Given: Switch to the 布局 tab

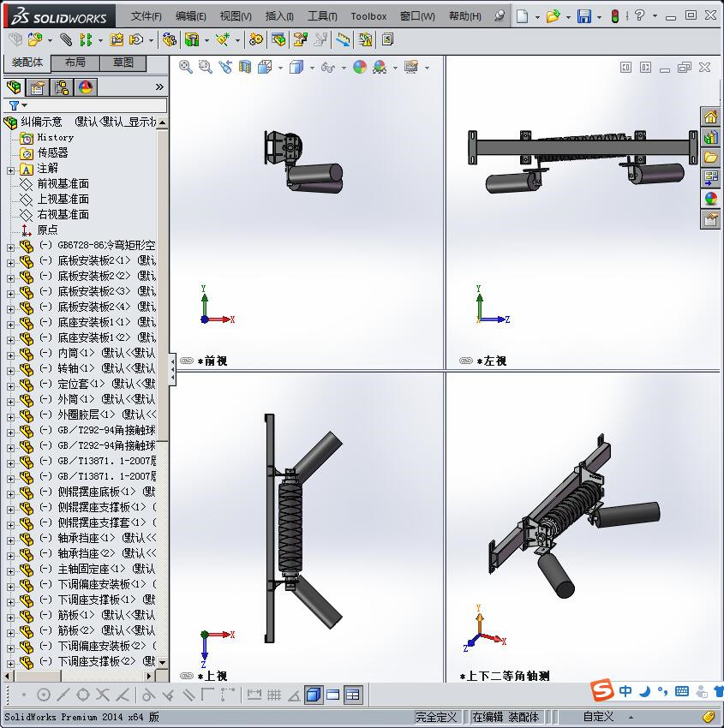Looking at the screenshot, I should [75, 63].
